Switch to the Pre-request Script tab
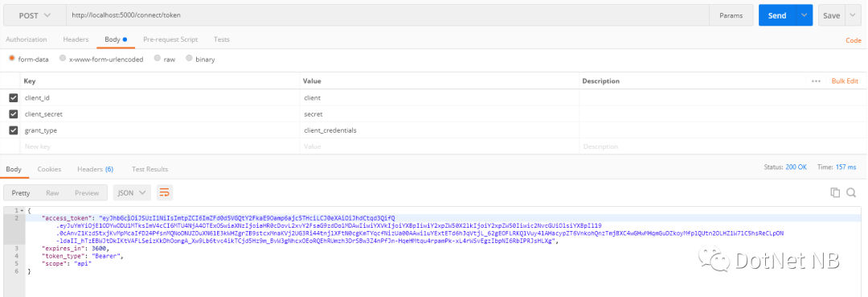 (170, 39)
